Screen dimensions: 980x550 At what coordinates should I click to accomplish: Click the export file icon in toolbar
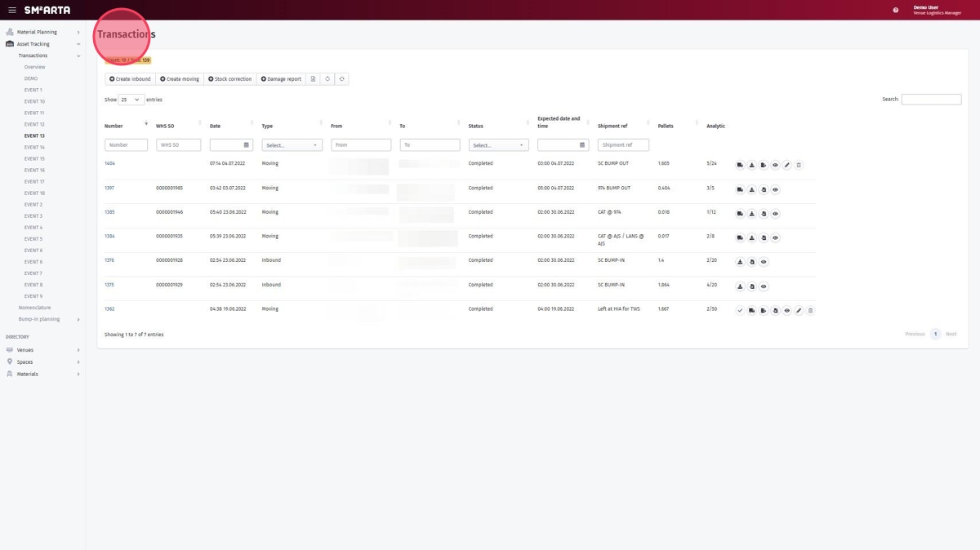click(x=313, y=79)
